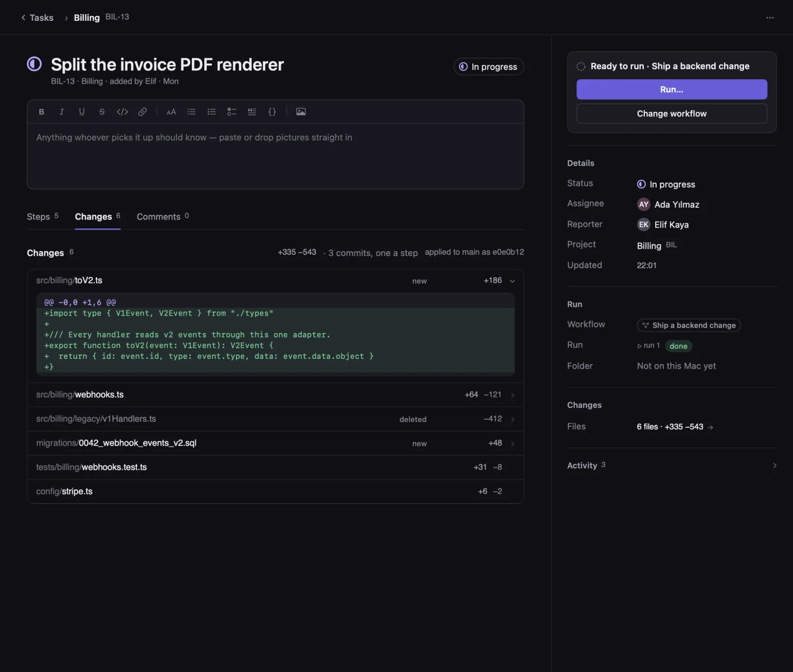
Task: Insert an image into the description
Action: 301,112
